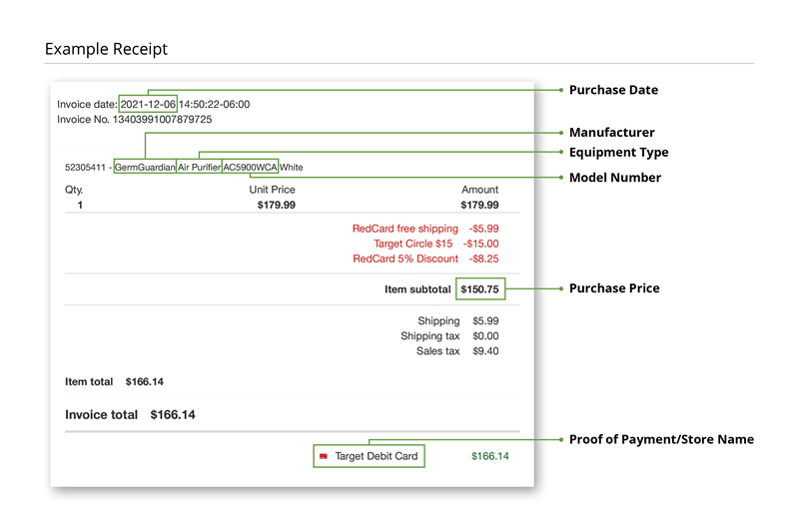
Task: Click the Model Number callout label
Action: [614, 178]
